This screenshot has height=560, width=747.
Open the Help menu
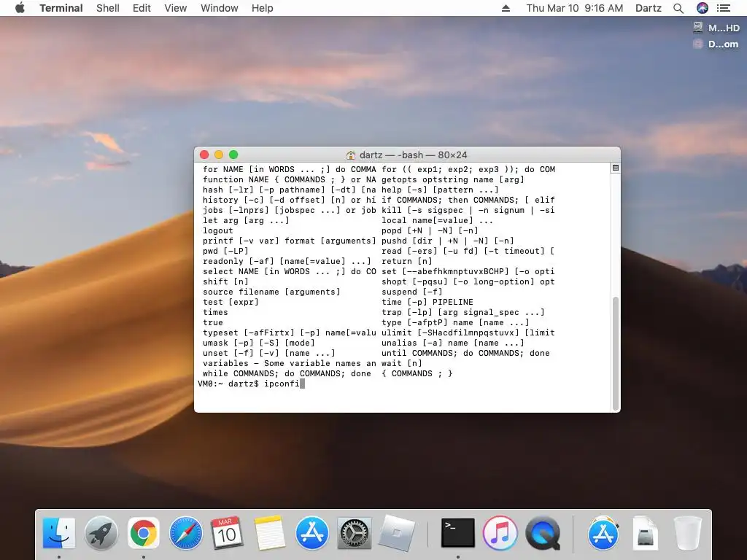pyautogui.click(x=262, y=8)
